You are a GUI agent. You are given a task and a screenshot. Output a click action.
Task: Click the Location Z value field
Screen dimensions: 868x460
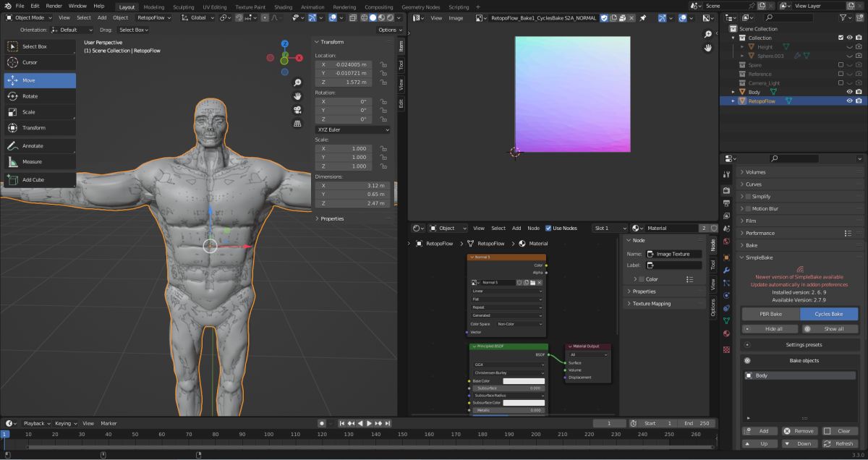pos(352,82)
